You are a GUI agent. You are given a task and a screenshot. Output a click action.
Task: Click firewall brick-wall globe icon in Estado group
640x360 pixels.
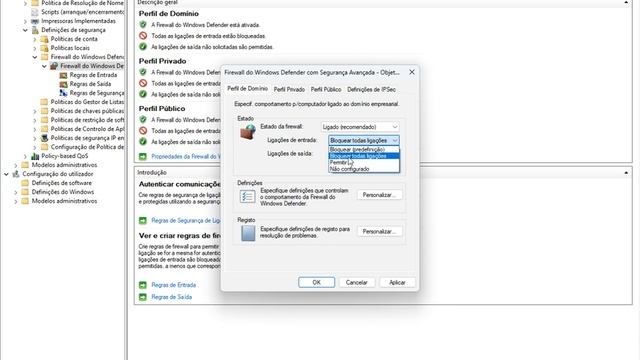(x=248, y=132)
